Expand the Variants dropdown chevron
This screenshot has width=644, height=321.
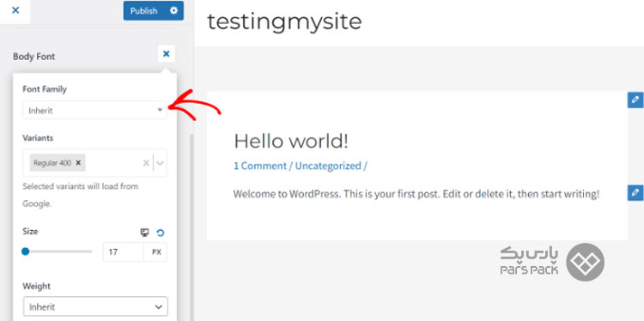point(161,163)
